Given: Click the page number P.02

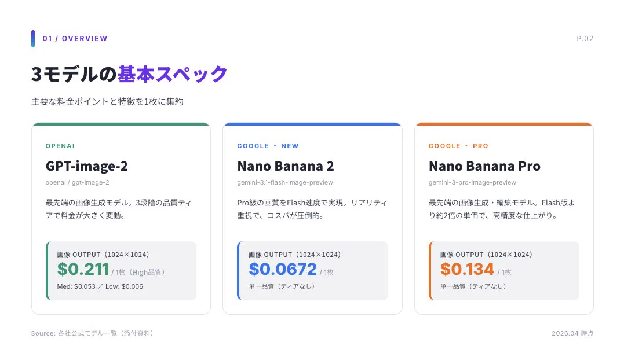Looking at the screenshot, I should click(x=585, y=39).
